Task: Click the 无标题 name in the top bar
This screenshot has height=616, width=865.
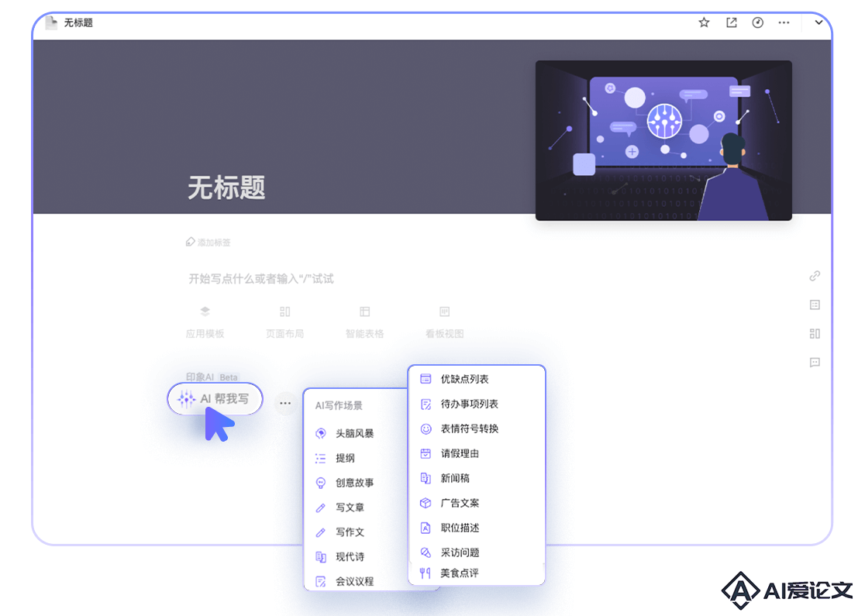Action: click(x=78, y=22)
